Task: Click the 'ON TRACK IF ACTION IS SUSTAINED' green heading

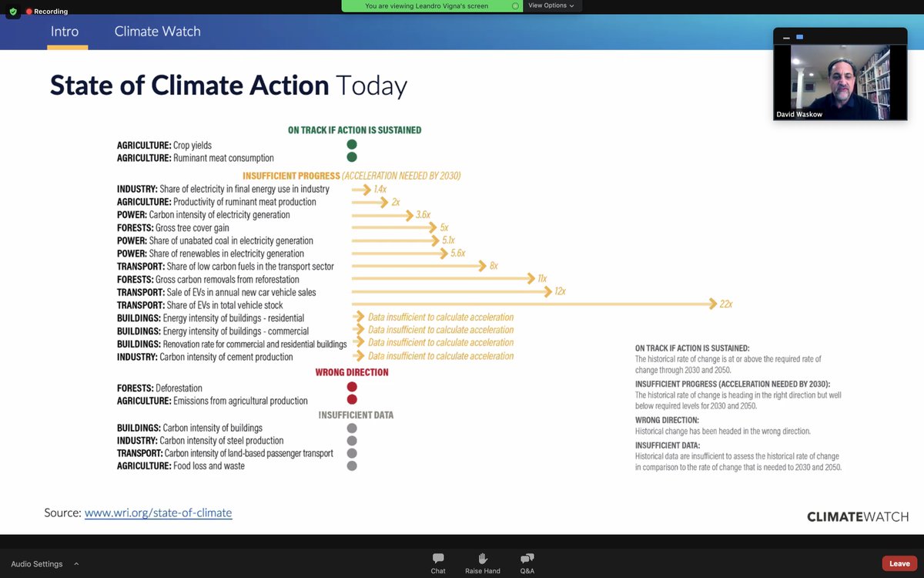Action: [x=354, y=130]
